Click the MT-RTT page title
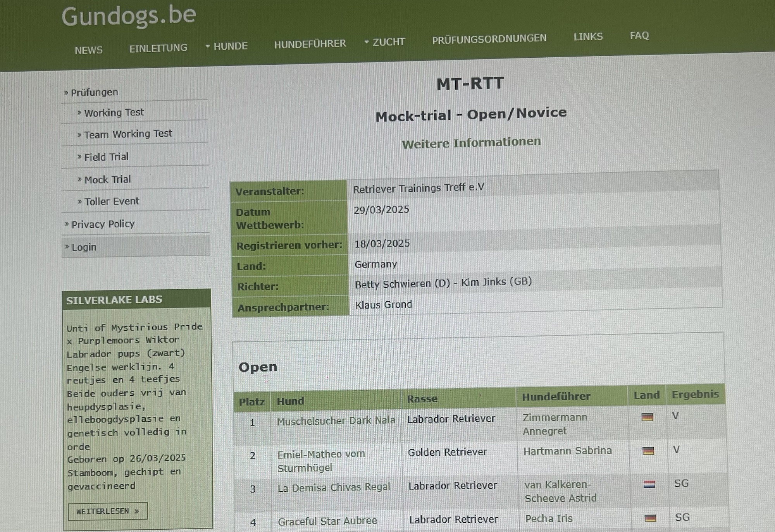Screen dimensions: 775x532 click(470, 84)
